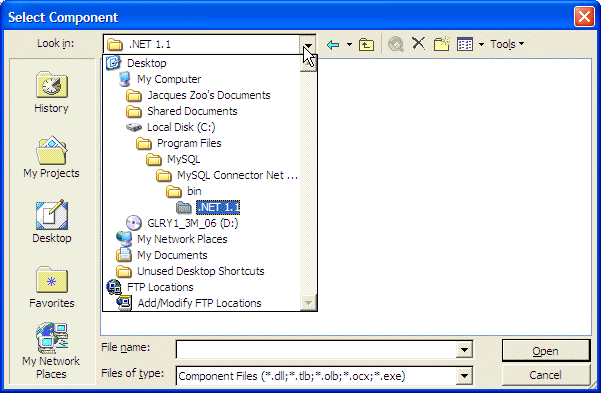
Task: Open My Projects in places bar
Action: click(51, 157)
